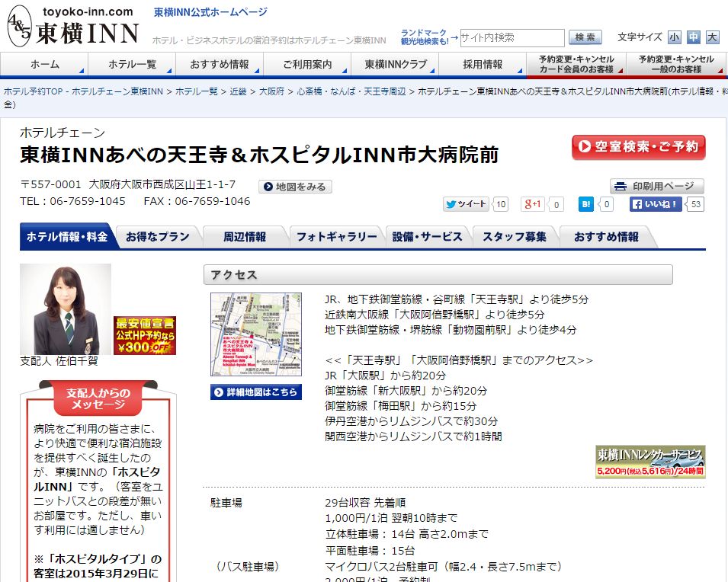Select the スタッフ募集 tab
This screenshot has width=728, height=582.
coord(515,237)
